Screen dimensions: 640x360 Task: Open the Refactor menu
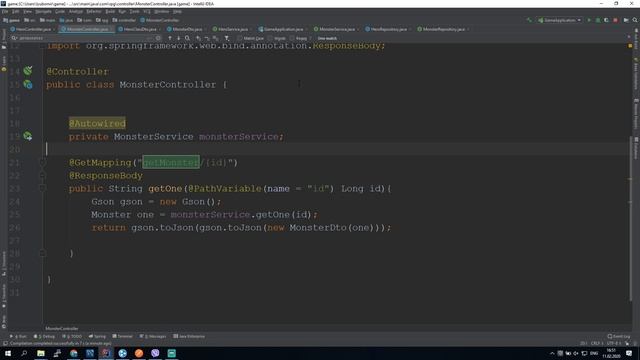(x=93, y=11)
